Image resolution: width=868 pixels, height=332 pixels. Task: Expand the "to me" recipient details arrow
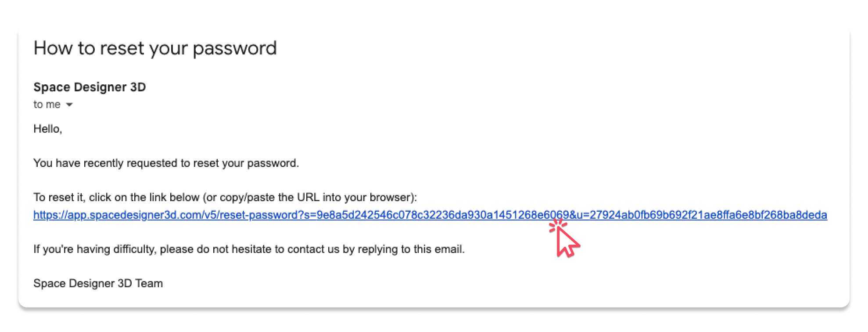click(x=69, y=105)
